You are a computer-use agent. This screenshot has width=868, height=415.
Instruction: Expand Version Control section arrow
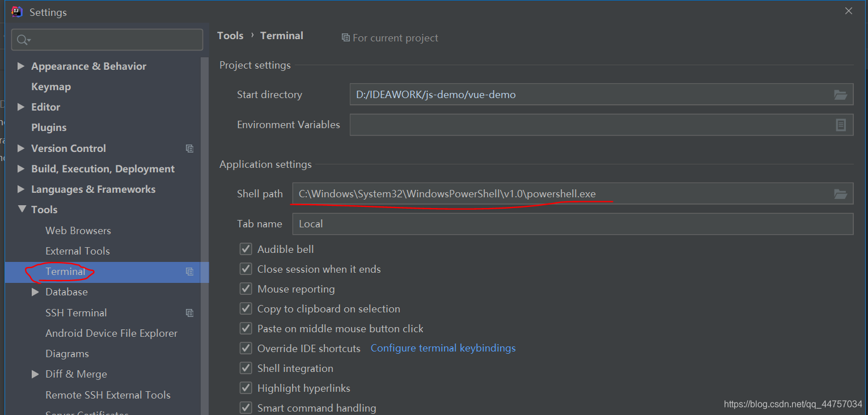pos(21,149)
